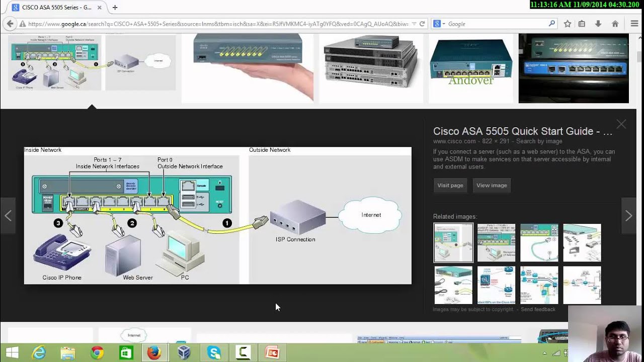The image size is (644, 362).
Task: Reload the page with refresh icon
Action: tap(422, 24)
